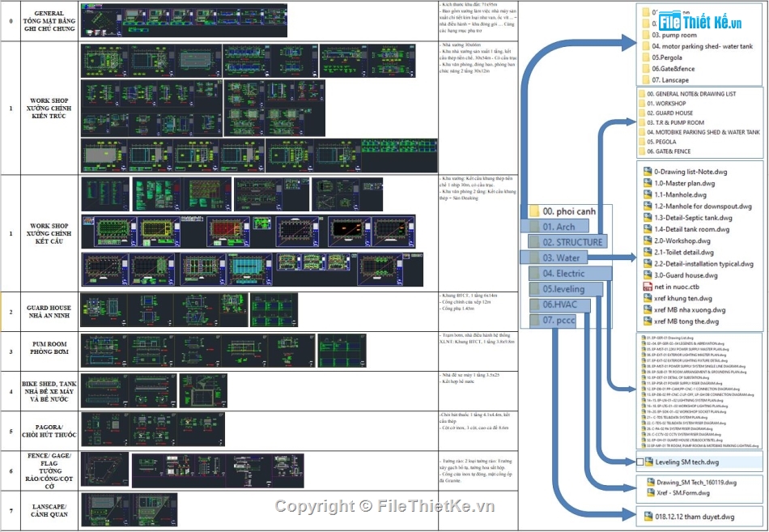The width and height of the screenshot is (769, 532).
Task: Click the 'GENERAL TỔNG MẶT BẰNG GHI CHÚ CHUNG' cell
Action: pyautogui.click(x=49, y=21)
